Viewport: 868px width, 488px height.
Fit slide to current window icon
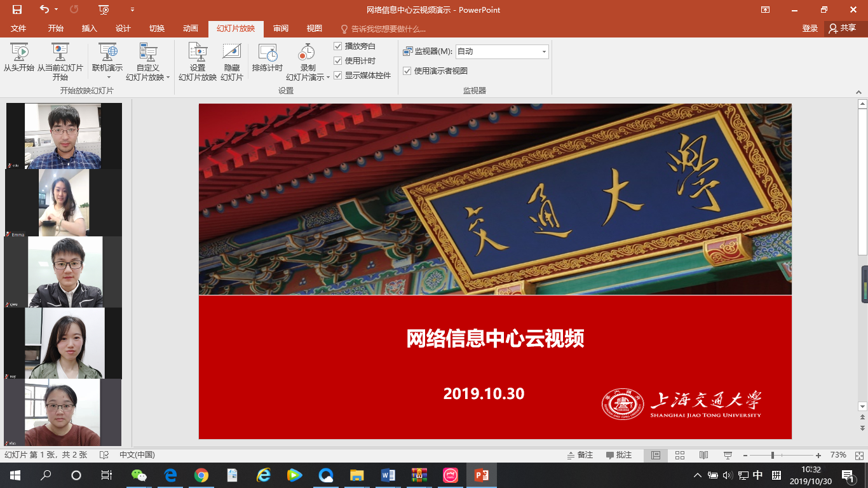tap(860, 455)
